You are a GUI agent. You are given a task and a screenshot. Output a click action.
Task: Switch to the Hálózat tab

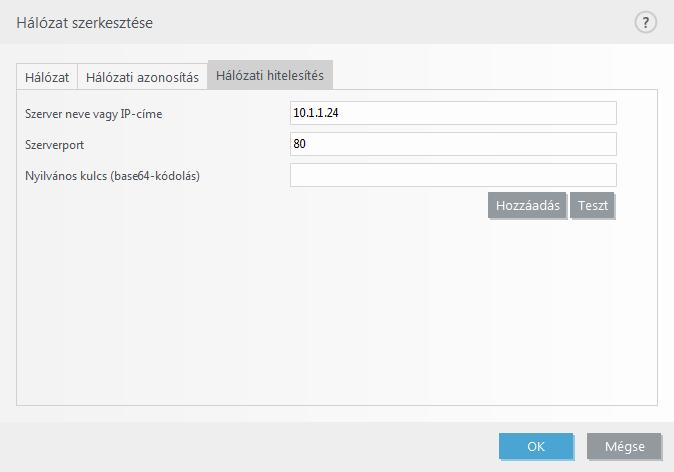click(47, 77)
